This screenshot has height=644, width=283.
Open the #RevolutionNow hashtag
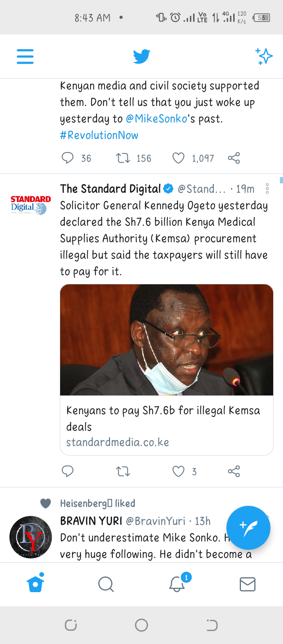99,135
